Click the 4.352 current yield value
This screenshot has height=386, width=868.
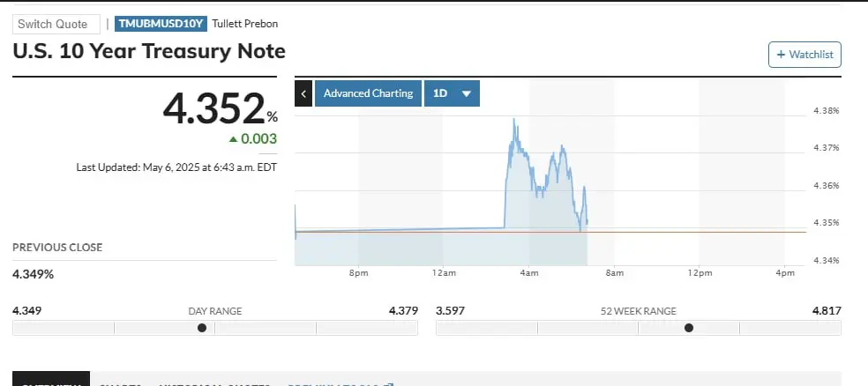(213, 108)
